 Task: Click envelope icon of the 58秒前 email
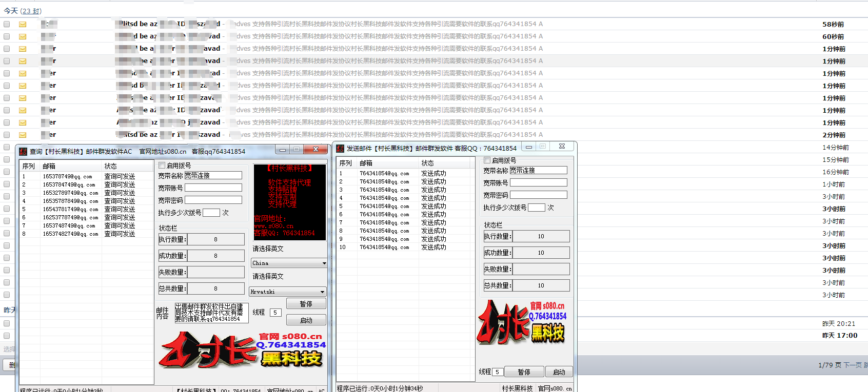23,24
